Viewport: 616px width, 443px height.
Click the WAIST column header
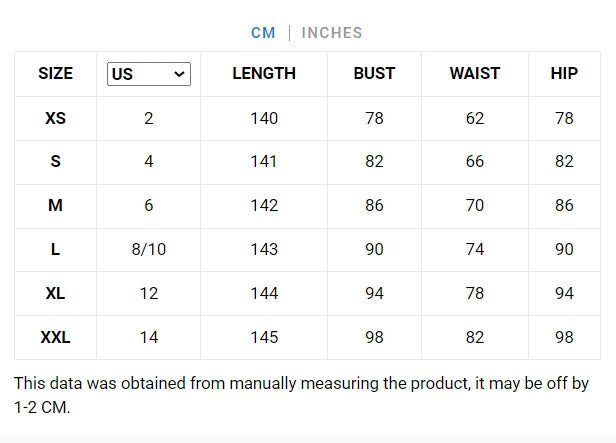(x=475, y=74)
